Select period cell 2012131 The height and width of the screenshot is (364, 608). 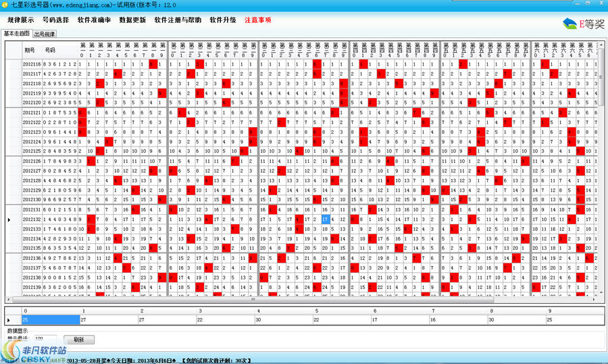point(32,210)
